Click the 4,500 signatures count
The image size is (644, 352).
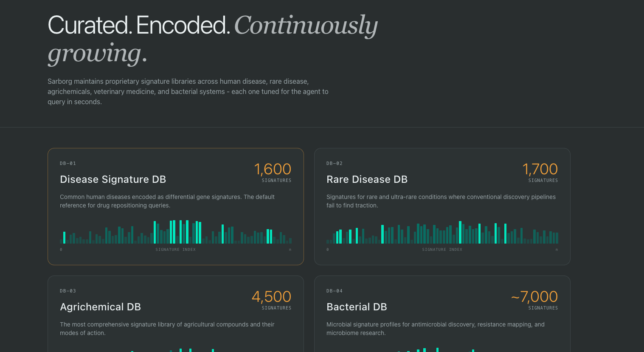272,297
